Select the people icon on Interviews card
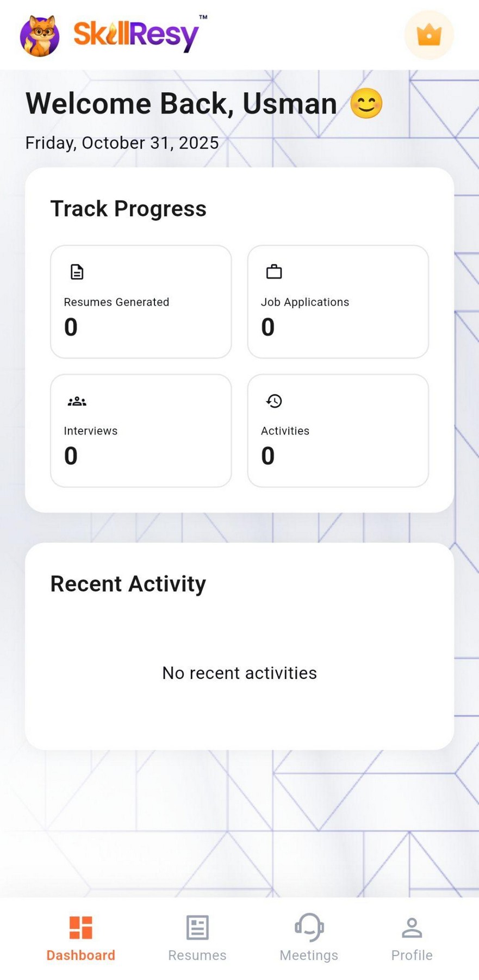The image size is (479, 980). 77,401
